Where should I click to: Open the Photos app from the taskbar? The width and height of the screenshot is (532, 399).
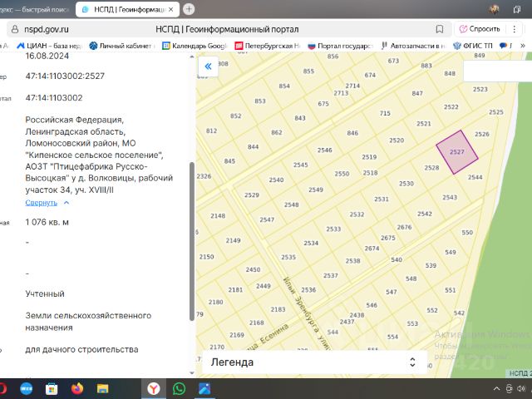pyautogui.click(x=204, y=389)
